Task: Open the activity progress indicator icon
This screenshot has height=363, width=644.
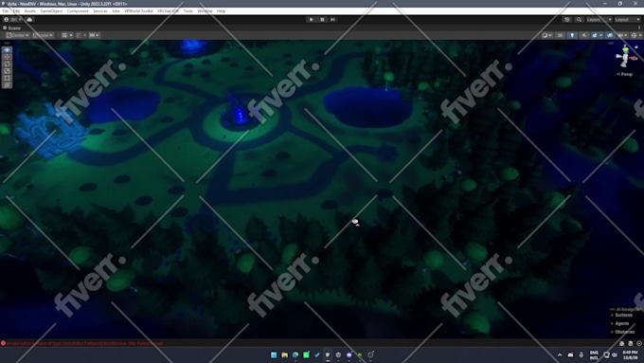Action: click(639, 343)
